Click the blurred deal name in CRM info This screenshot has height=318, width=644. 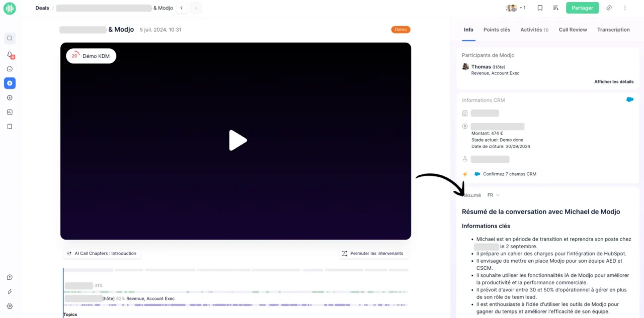498,127
